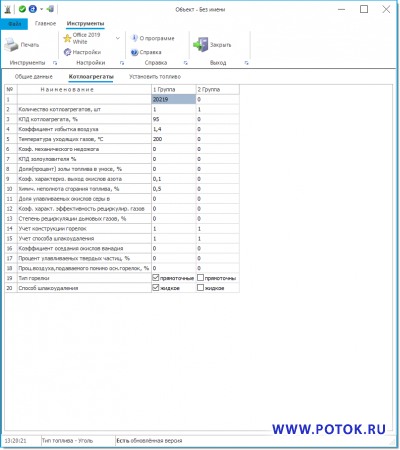Click Коэффициент избытка воздуха value 1,4
The image size is (400, 450).
tap(174, 129)
